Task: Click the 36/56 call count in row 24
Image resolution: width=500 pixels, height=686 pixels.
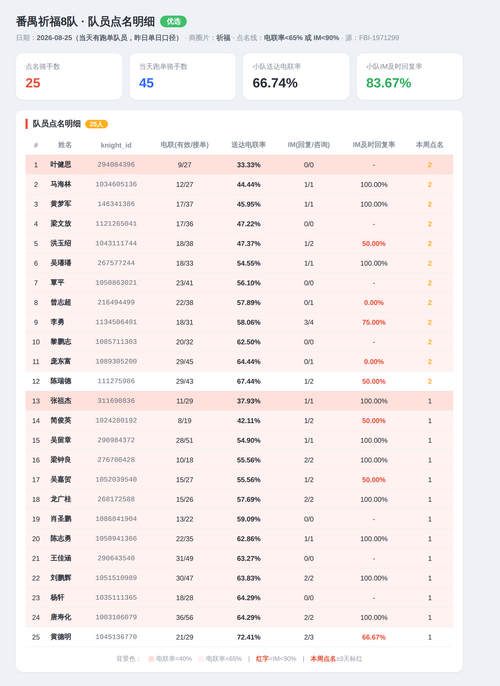Action: click(185, 618)
